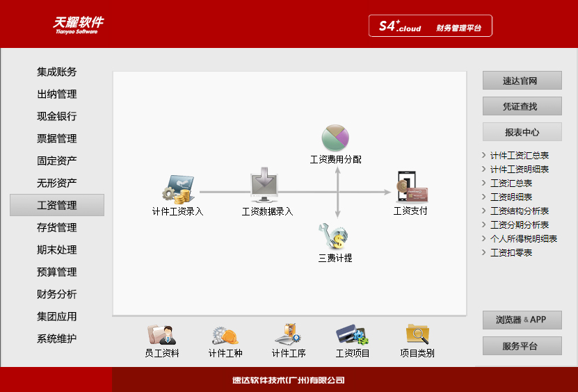Open the 计件工序 icon

pyautogui.click(x=288, y=334)
